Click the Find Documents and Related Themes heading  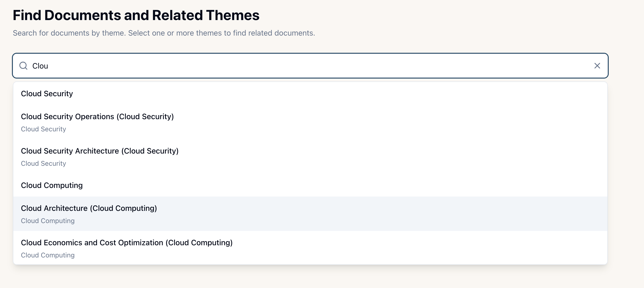point(136,15)
